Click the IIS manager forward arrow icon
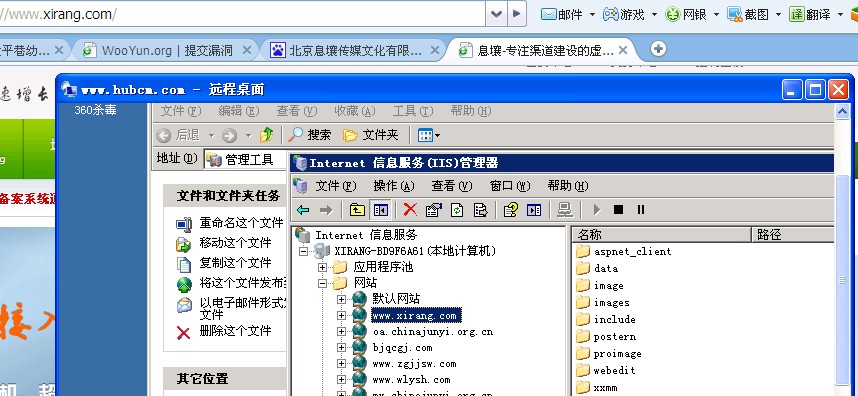 click(x=326, y=210)
